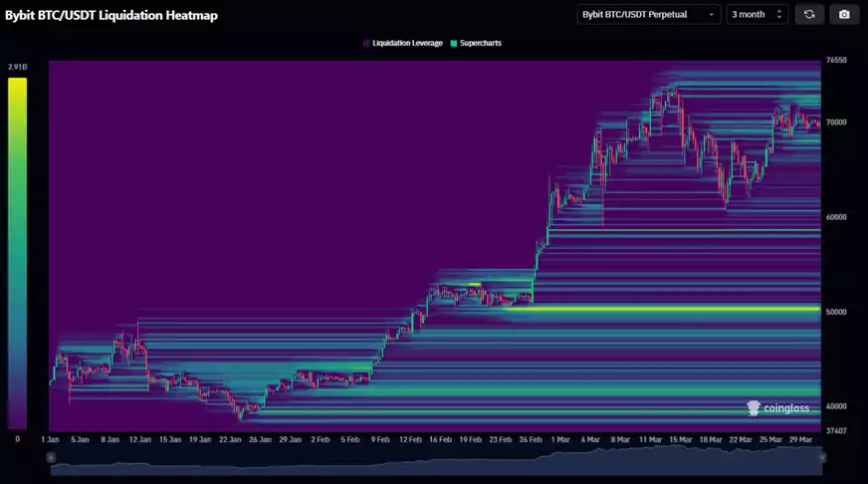Click the 70000 price axis label
Screen dimensions: 868x484
click(x=836, y=122)
